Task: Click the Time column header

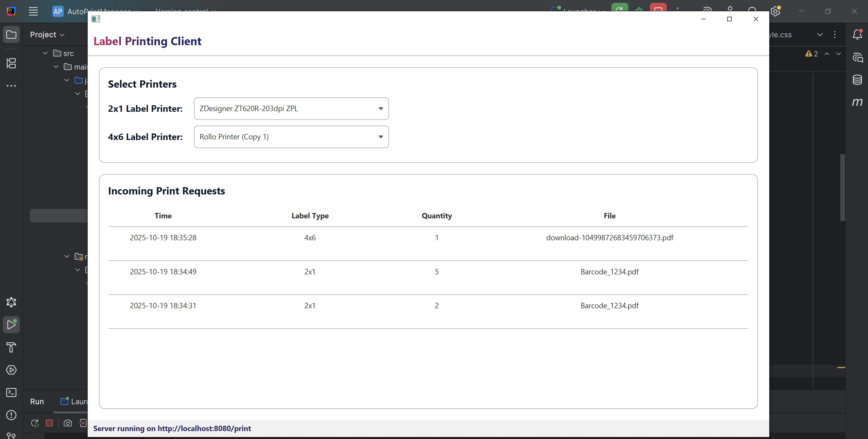Action: pyautogui.click(x=163, y=216)
